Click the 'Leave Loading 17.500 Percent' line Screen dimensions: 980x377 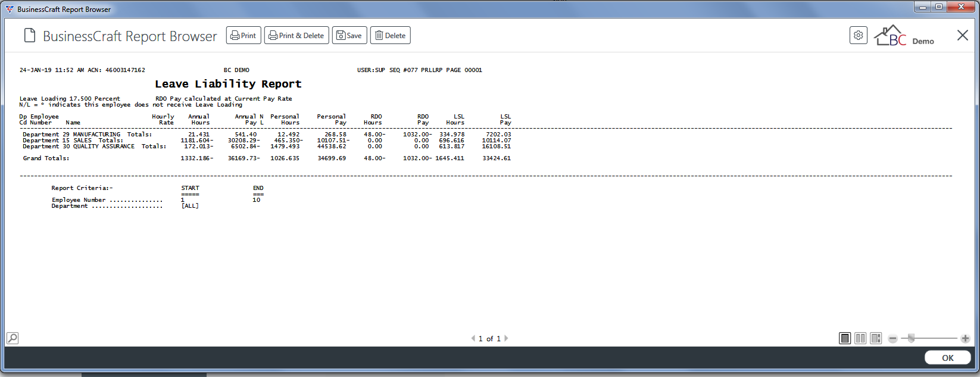70,99
